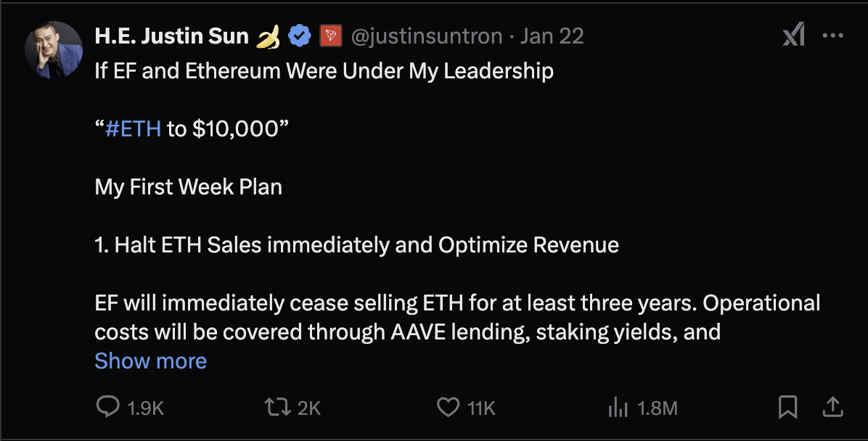868x441 pixels.
Task: Open view analytics bar chart icon
Action: coord(618,408)
